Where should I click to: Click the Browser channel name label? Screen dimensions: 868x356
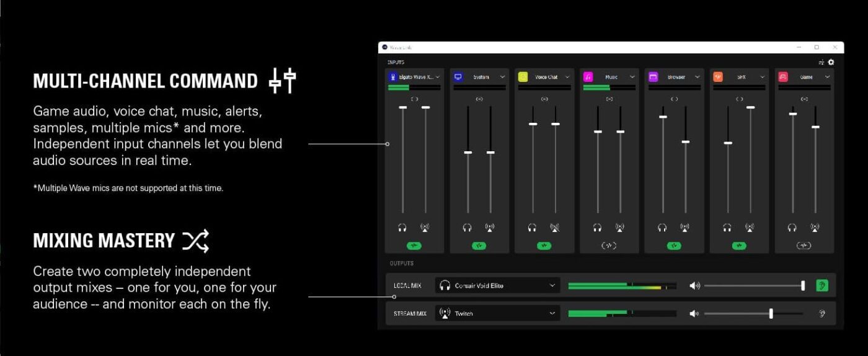[676, 77]
